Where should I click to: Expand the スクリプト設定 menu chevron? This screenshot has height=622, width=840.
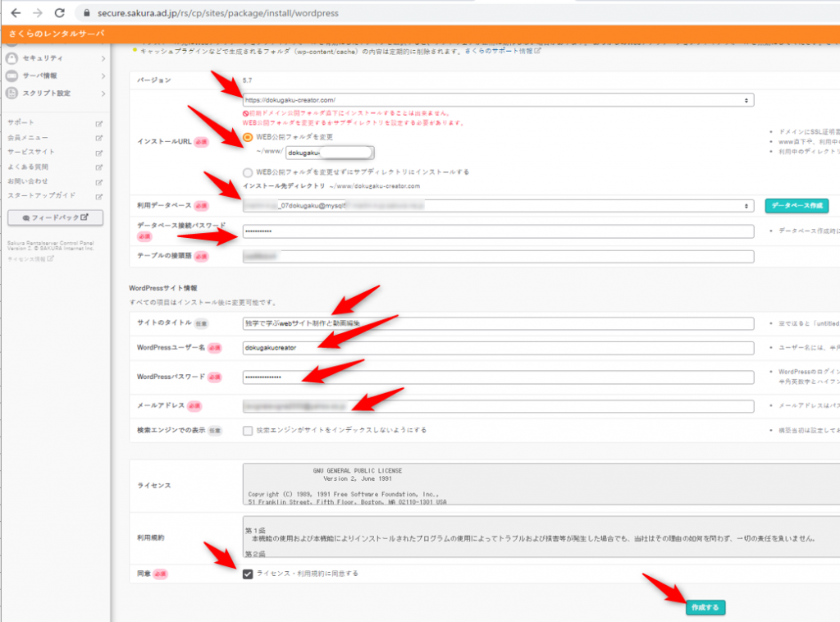pyautogui.click(x=103, y=94)
